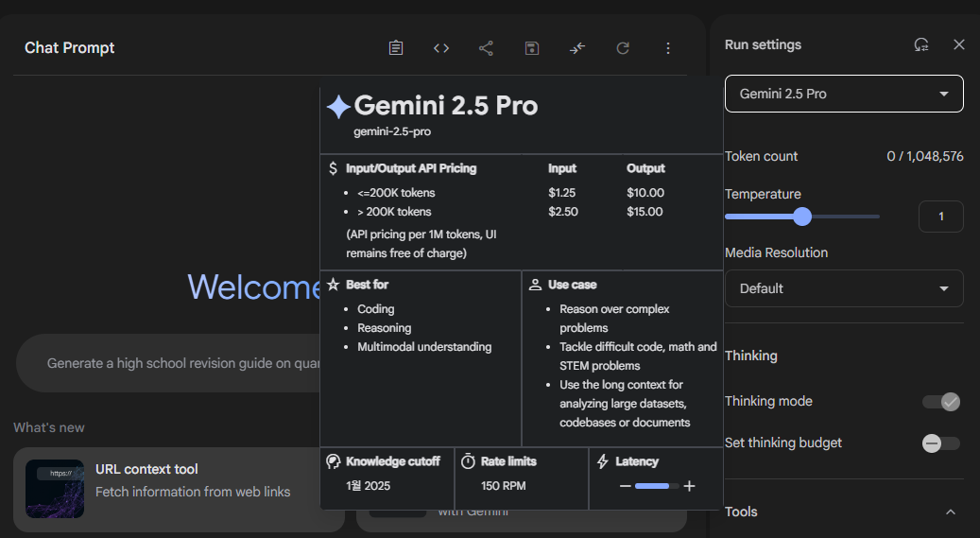Click the Thinking section heading
Screen dimensions: 980x538
point(750,356)
